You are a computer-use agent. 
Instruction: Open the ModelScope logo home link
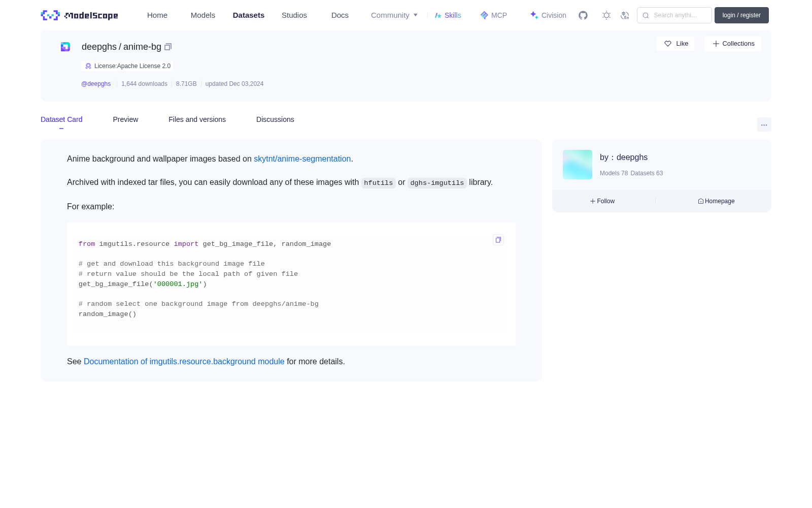(x=79, y=15)
